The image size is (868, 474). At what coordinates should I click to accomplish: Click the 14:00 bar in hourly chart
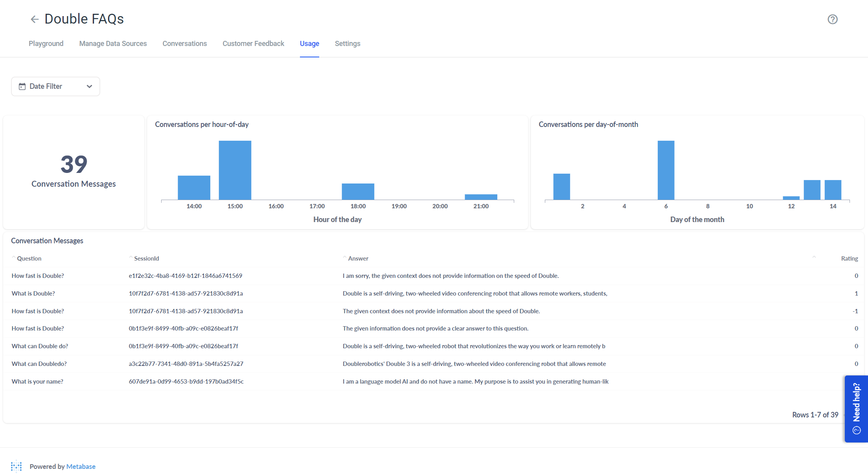point(194,187)
